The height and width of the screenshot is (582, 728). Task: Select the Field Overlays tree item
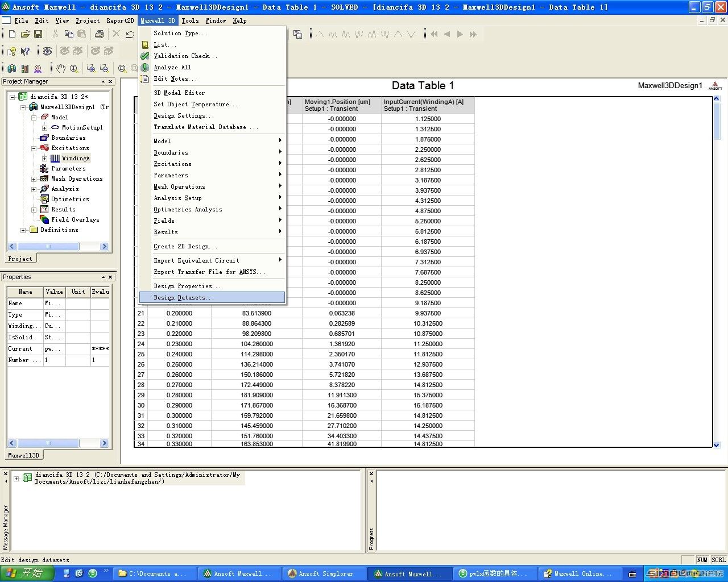click(75, 219)
